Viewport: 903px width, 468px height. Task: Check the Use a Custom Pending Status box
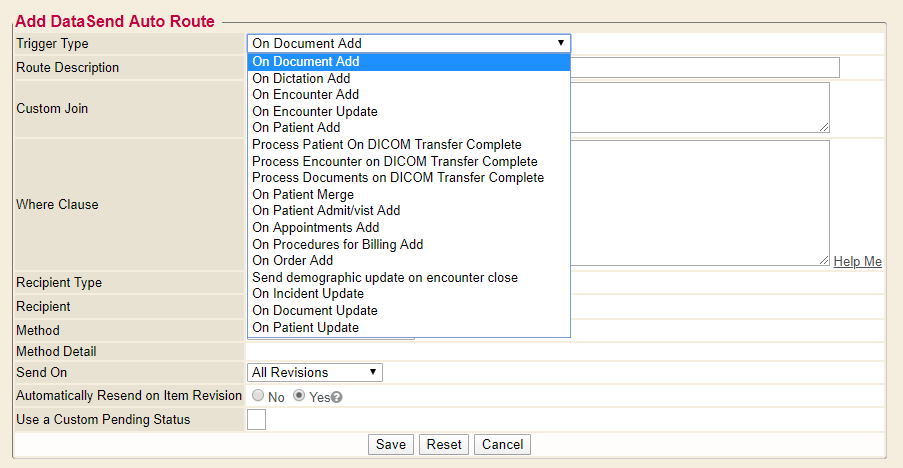pos(257,420)
